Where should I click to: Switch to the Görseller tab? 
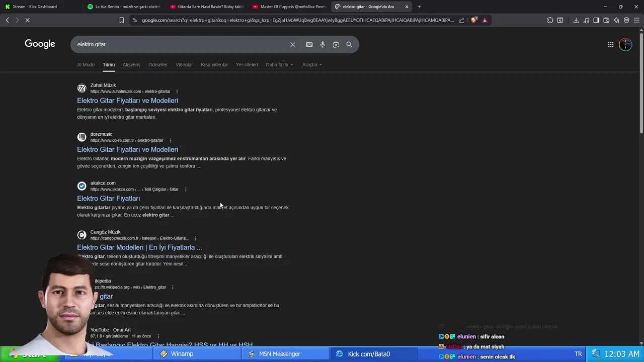[x=158, y=65]
